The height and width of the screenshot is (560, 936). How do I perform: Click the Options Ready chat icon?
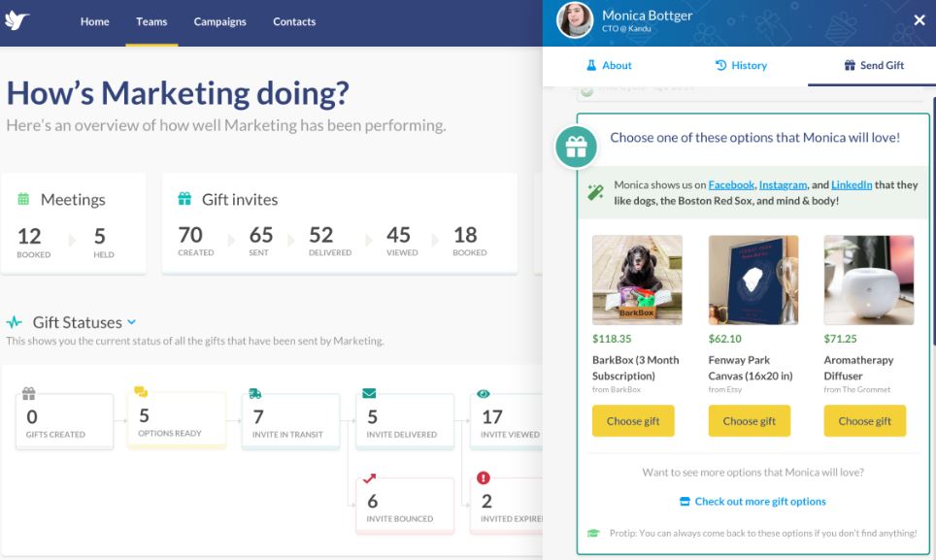141,392
